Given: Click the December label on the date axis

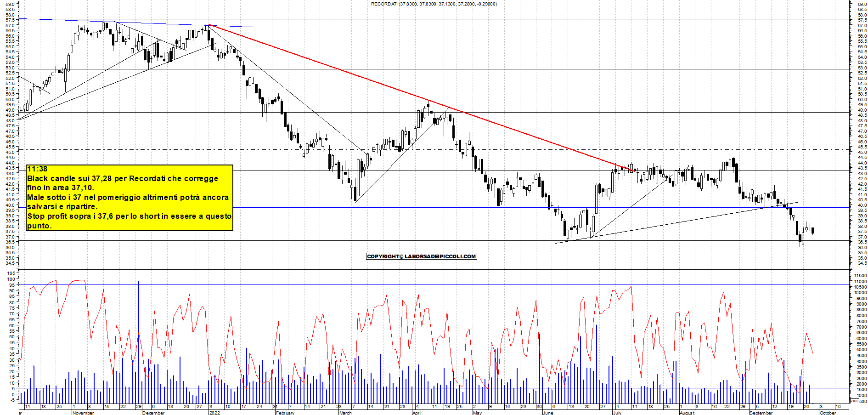Looking at the screenshot, I should pyautogui.click(x=153, y=413).
